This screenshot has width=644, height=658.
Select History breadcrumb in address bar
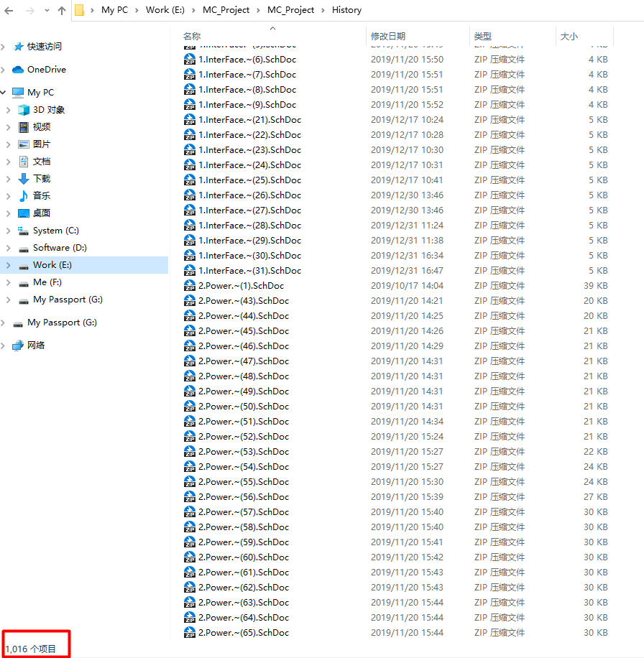coord(346,10)
